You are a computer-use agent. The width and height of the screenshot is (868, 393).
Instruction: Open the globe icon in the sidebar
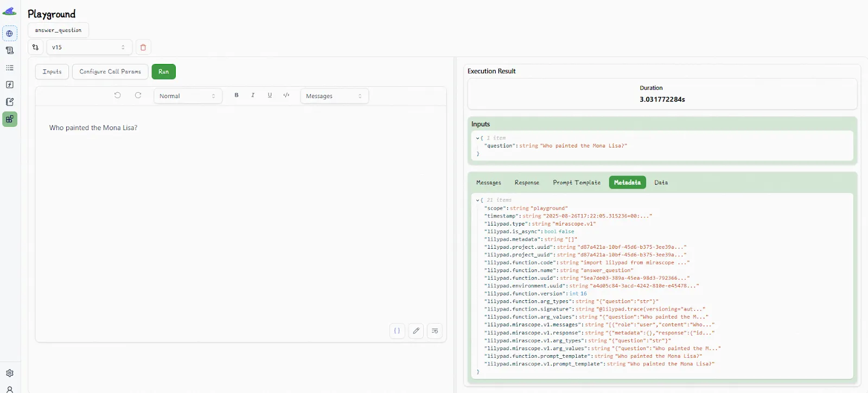tap(10, 34)
